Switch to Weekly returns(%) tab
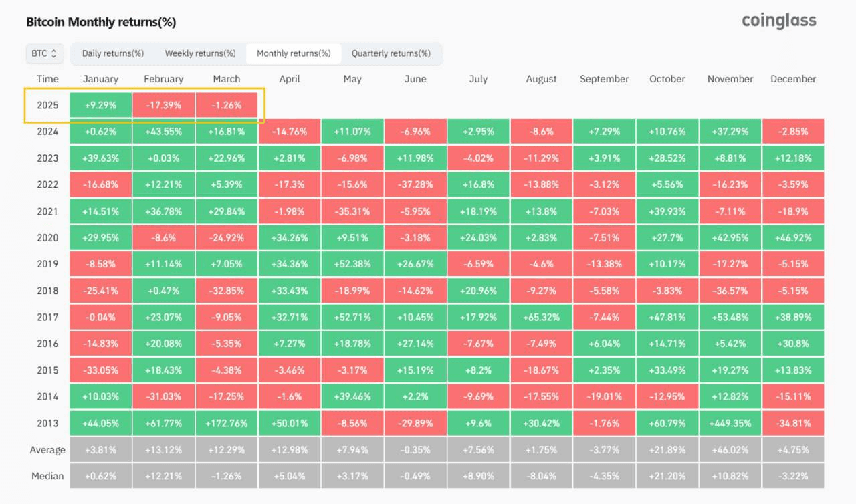 click(x=200, y=53)
